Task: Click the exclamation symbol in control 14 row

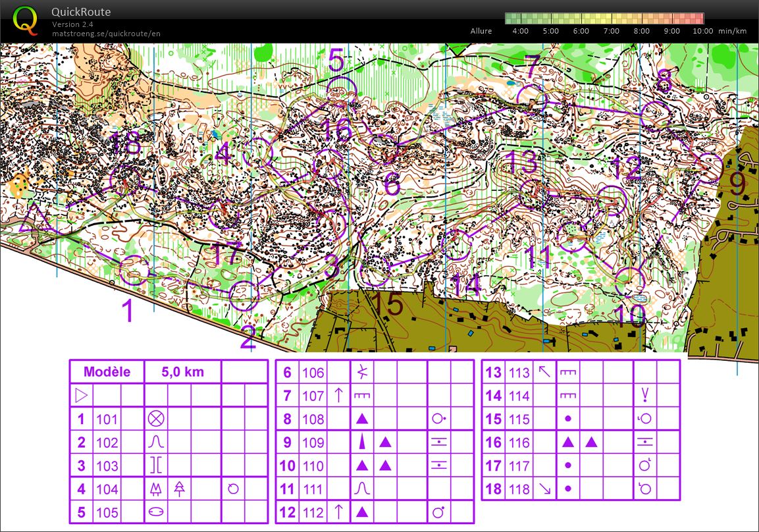Action: pyautogui.click(x=645, y=396)
